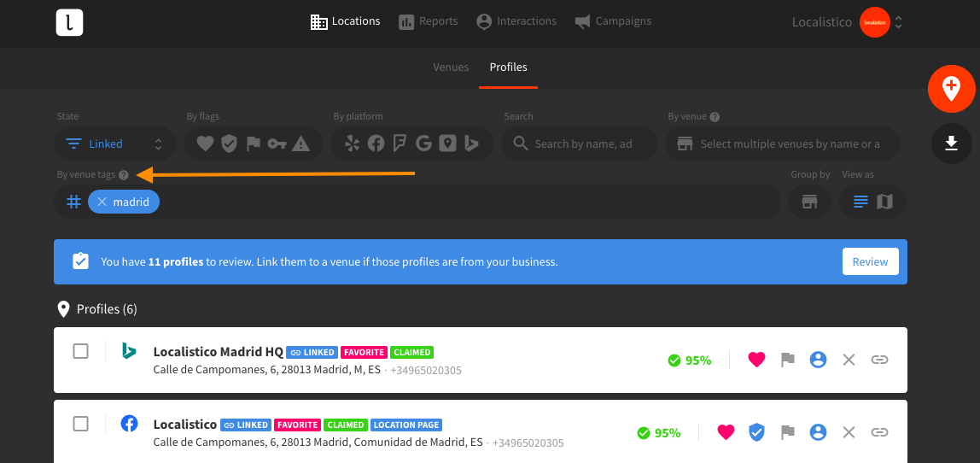Filter by warning triangle flag
Screen dimensions: 980x463
point(301,144)
